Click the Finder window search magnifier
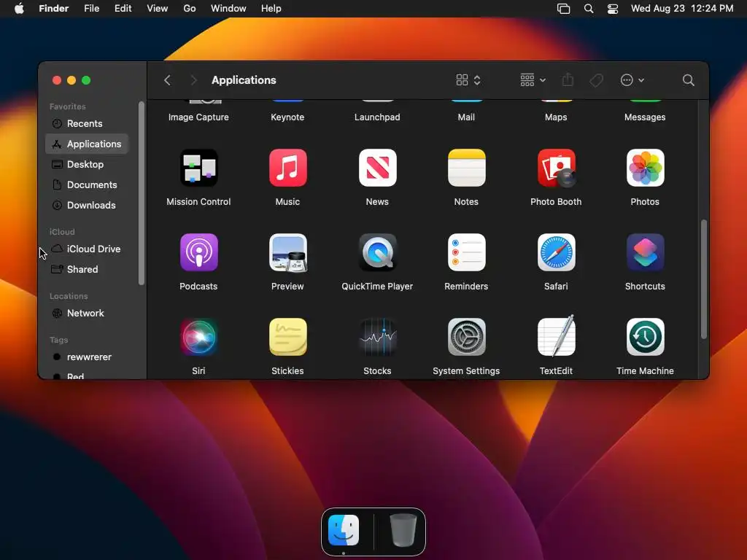 pyautogui.click(x=688, y=80)
